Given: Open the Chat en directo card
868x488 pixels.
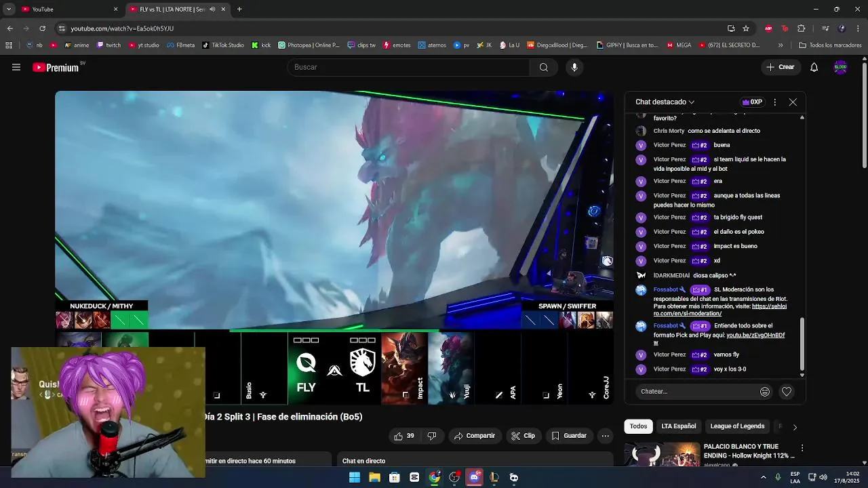Looking at the screenshot, I should click(475, 461).
